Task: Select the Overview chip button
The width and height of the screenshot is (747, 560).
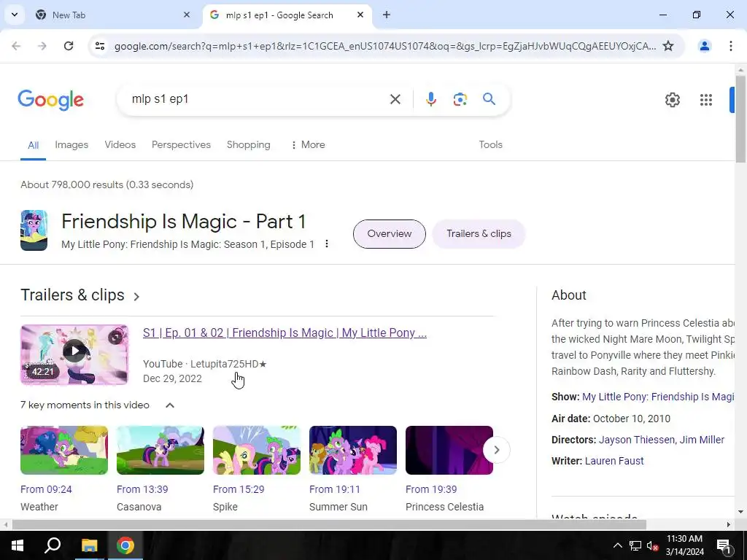Action: point(390,234)
